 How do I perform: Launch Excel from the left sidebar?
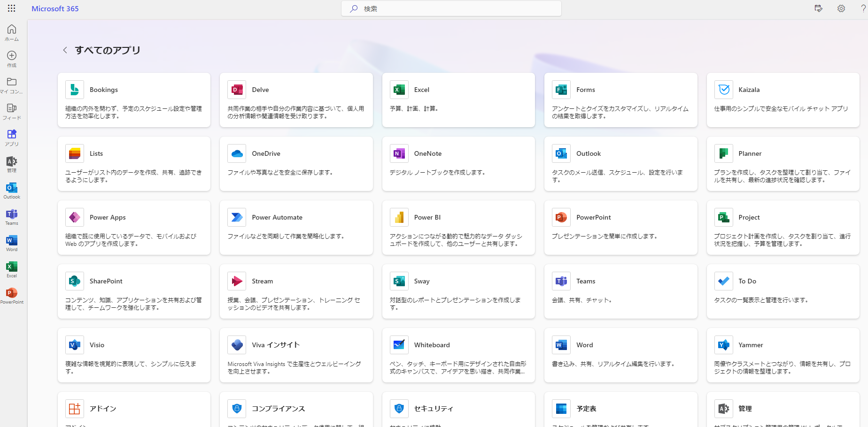[12, 269]
